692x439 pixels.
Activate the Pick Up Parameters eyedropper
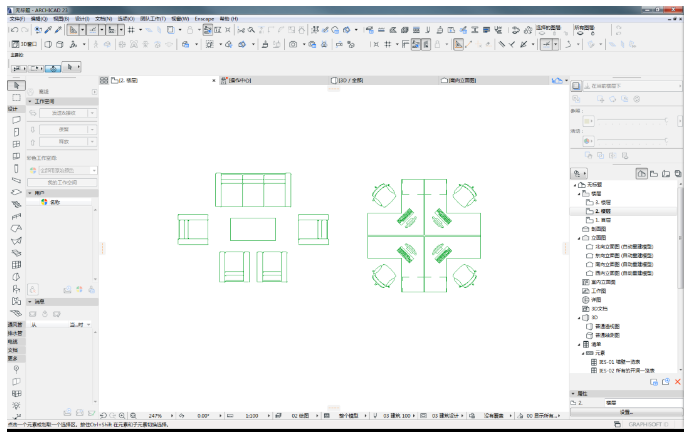tap(48, 30)
